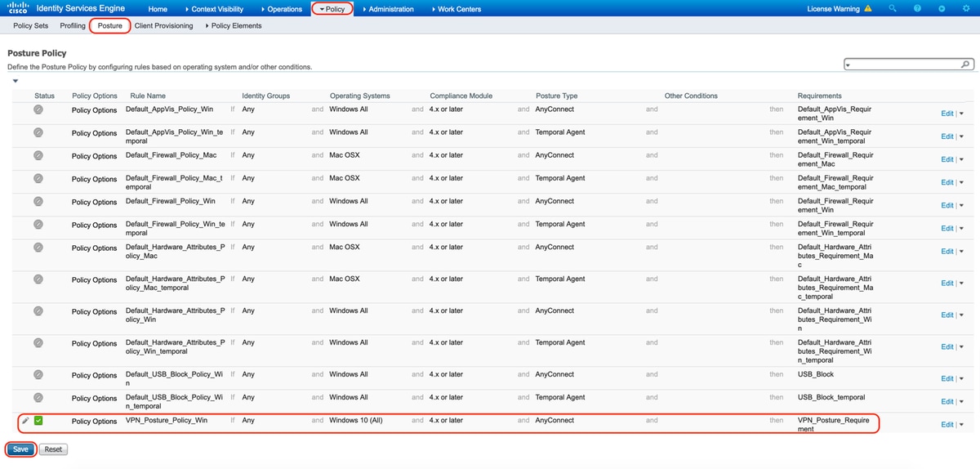Edit the Default_Firewall_Policy_Mac_temporal rule
Viewport: 980px width, 469px height.
point(947,182)
